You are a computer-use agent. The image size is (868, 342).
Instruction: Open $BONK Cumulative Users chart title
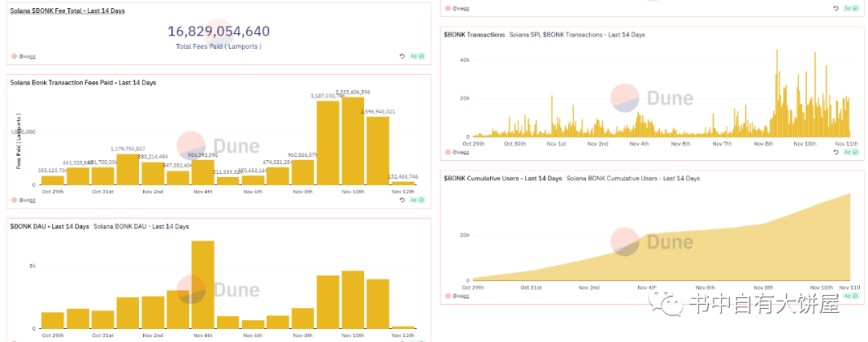coord(502,179)
